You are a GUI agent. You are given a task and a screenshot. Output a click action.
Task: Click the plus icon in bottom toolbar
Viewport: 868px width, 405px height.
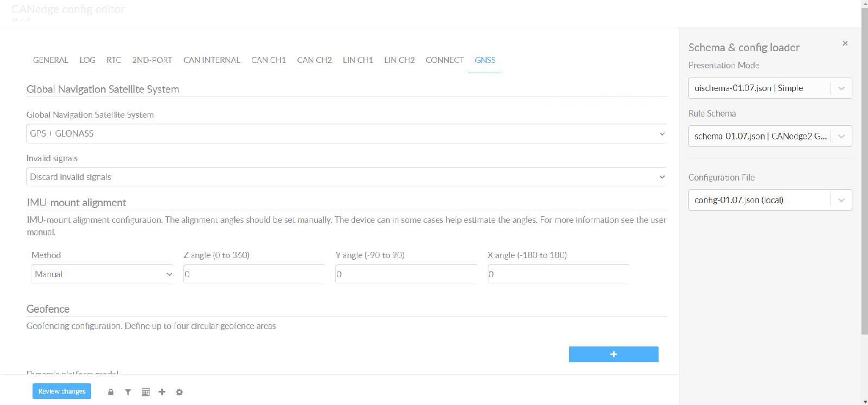coord(162,392)
